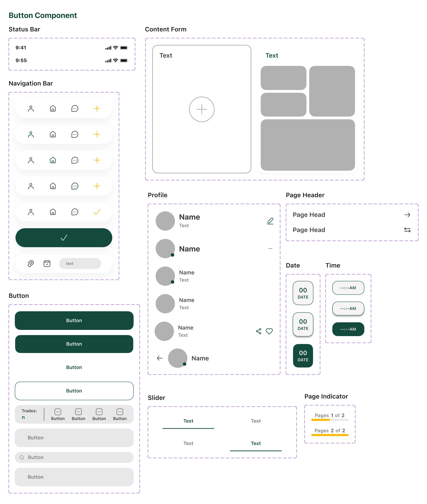Click the topmost dark green Button
Screen dimensions: 427x504
coord(74,320)
